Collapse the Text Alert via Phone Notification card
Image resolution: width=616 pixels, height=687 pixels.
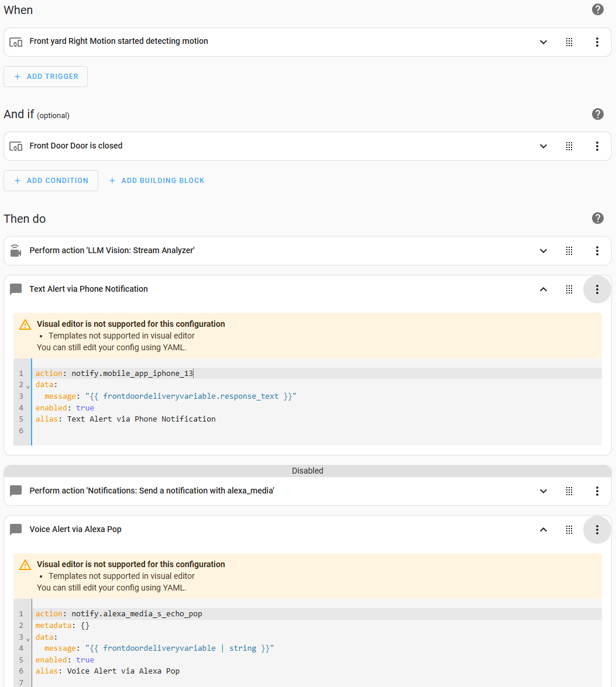click(543, 289)
